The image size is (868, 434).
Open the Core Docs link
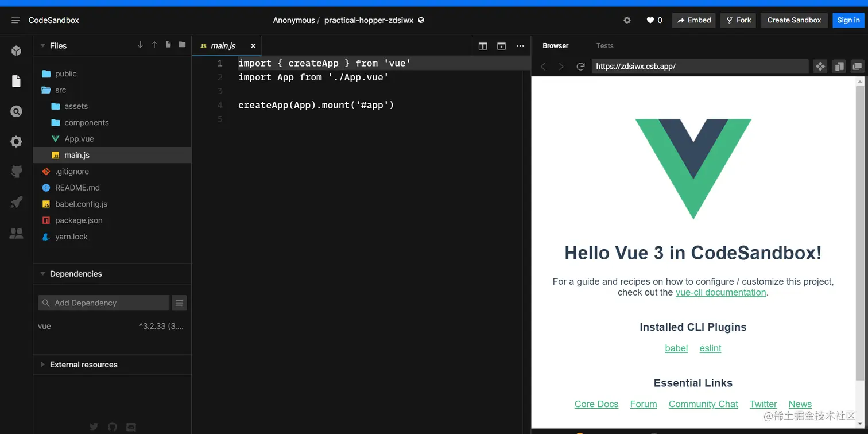596,404
